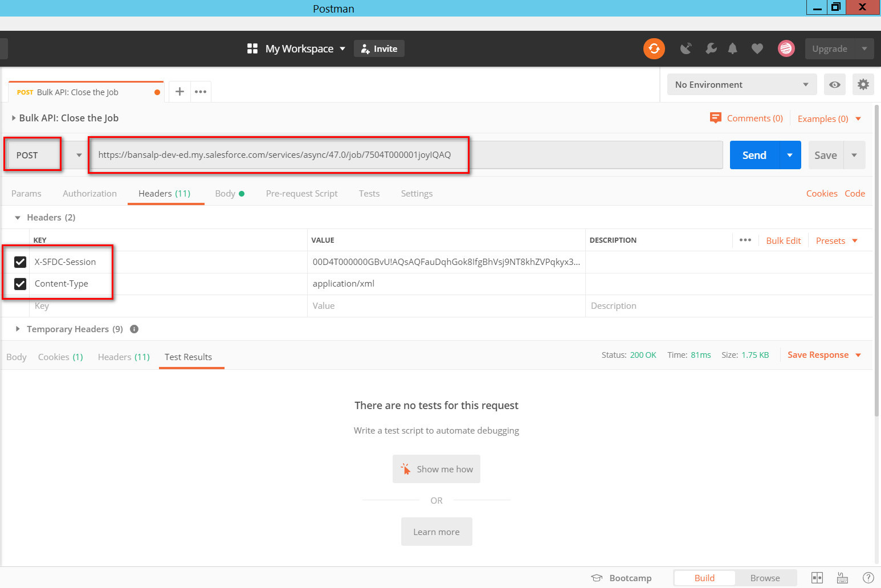Open the notifications bell icon
Screen dimensions: 881x588
click(733, 48)
